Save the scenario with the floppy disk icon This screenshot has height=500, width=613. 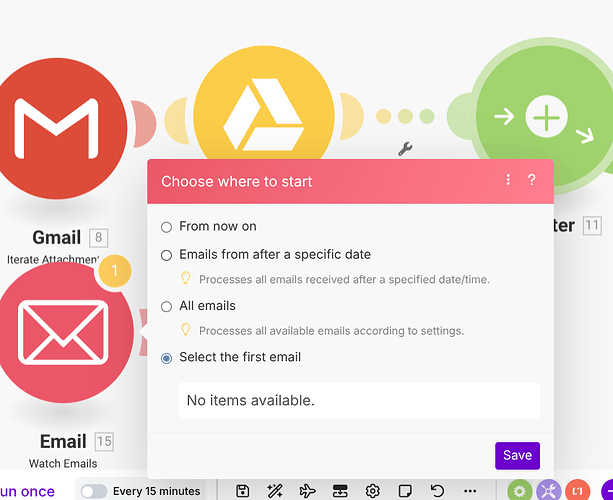[242, 491]
